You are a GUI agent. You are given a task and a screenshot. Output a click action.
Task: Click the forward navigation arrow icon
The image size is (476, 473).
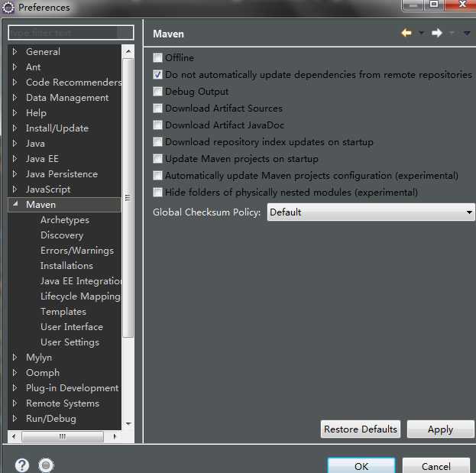(x=436, y=33)
